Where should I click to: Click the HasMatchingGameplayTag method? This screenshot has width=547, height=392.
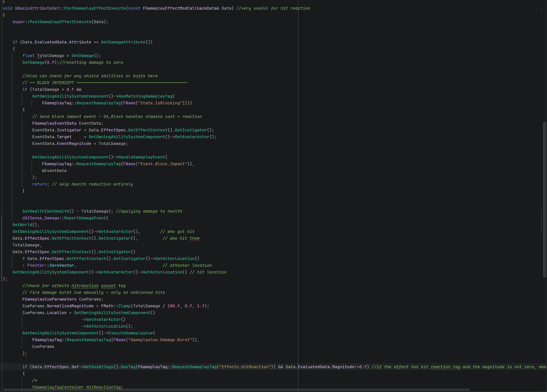click(x=145, y=96)
